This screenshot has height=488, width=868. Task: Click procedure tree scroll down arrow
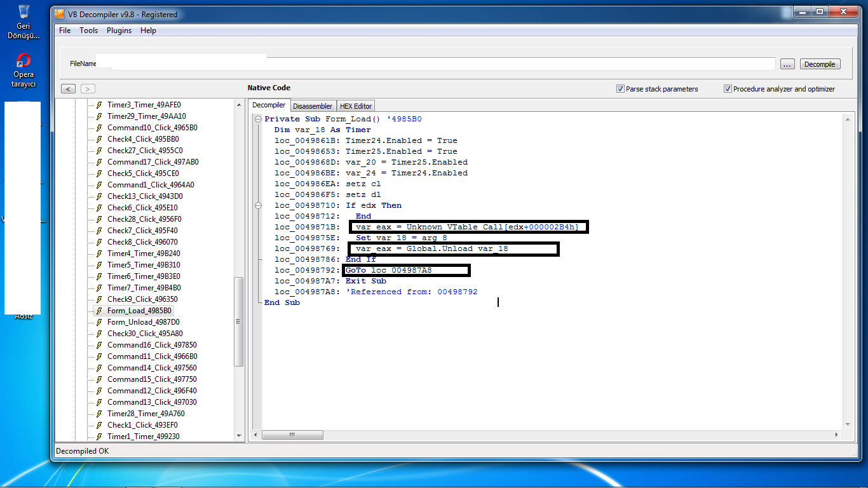click(x=239, y=436)
